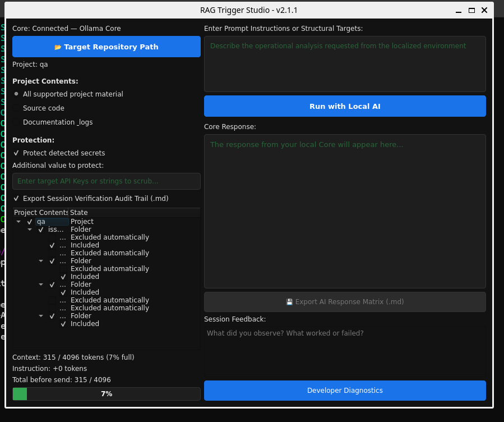Collapse the iss... folder node
Viewport: 504px width, 422px height.
tap(30, 230)
